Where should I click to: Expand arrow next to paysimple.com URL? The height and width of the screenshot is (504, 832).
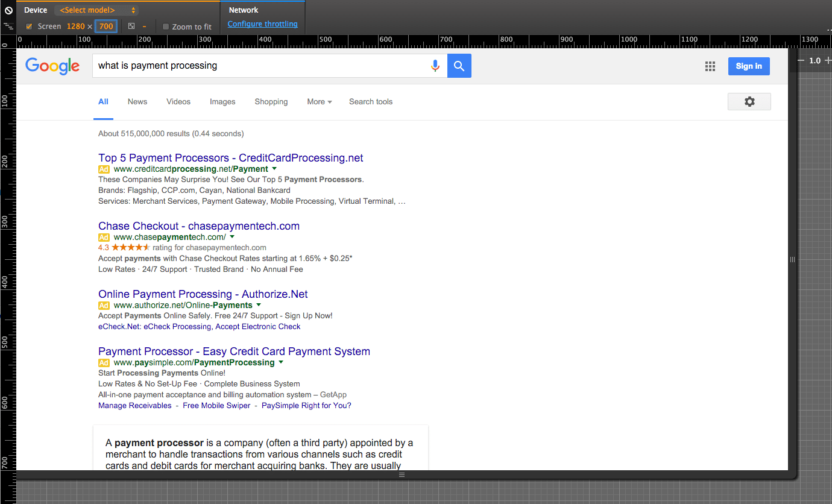point(280,362)
